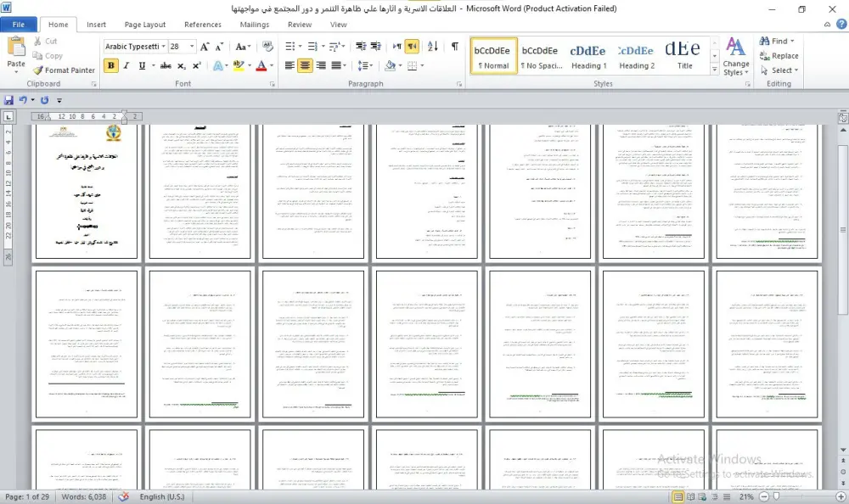Apply the Heading 1 style
849x504 pixels.
588,56
